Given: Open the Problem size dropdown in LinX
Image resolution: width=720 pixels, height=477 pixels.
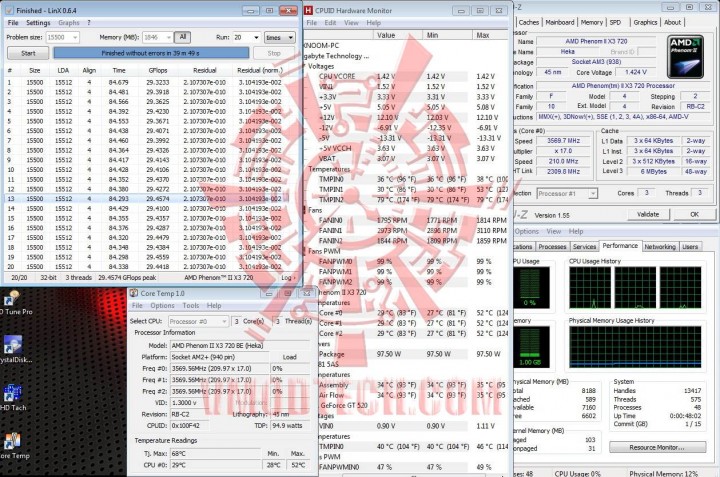Looking at the screenshot, I should coord(75,37).
